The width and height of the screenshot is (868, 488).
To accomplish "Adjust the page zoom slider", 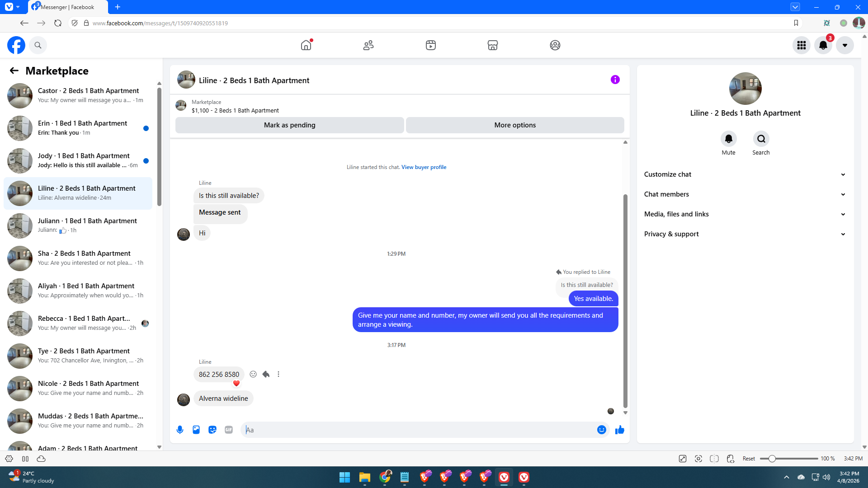I will 772,459.
